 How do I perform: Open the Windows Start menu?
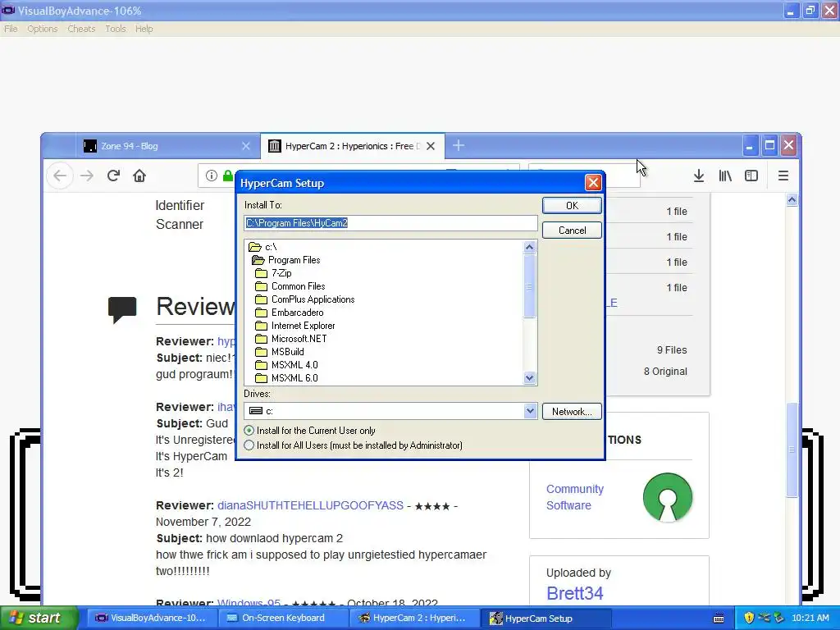[x=39, y=619]
